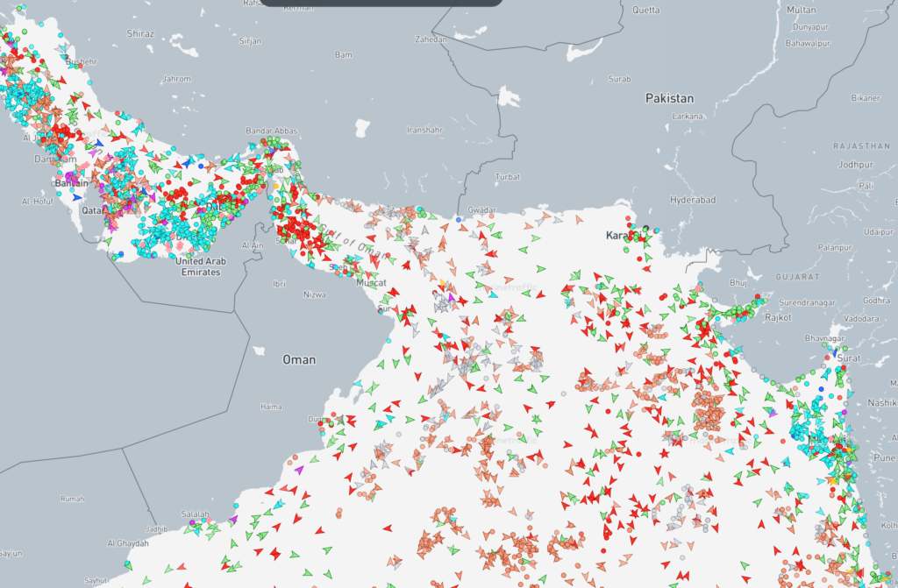Click the purple arrow beside Salalah

(233, 520)
